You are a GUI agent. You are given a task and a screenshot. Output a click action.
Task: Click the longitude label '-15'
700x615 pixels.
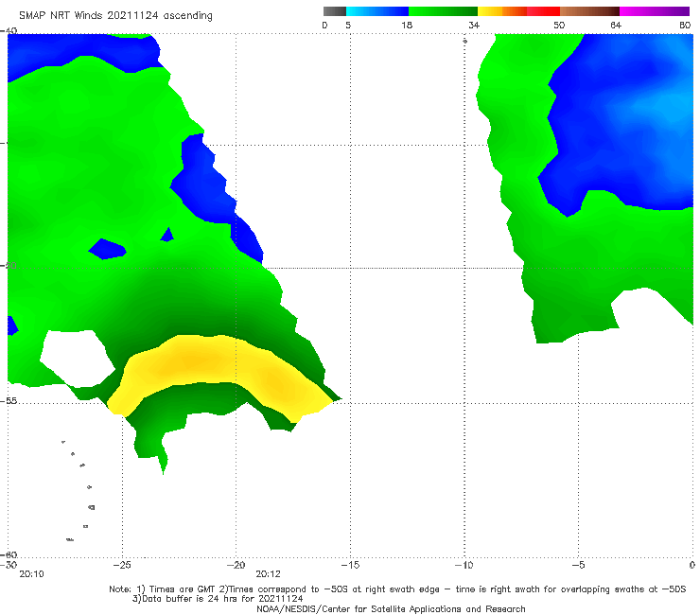point(350,565)
